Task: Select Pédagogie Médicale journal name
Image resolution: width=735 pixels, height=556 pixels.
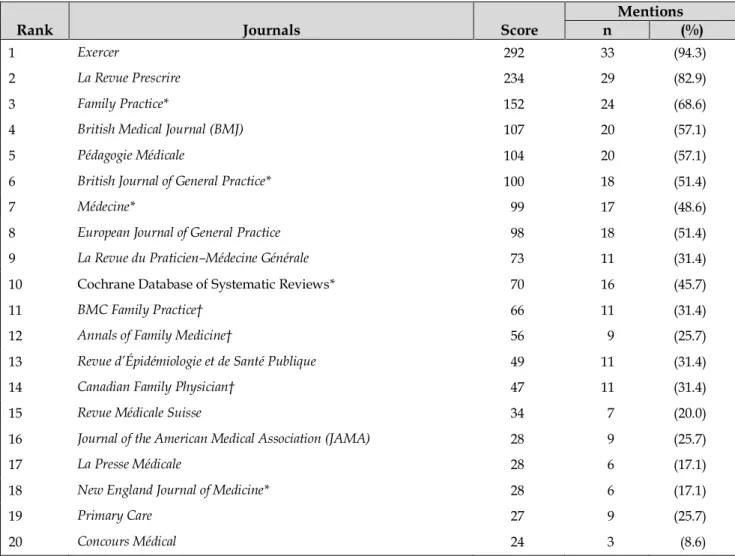Action: click(x=131, y=155)
